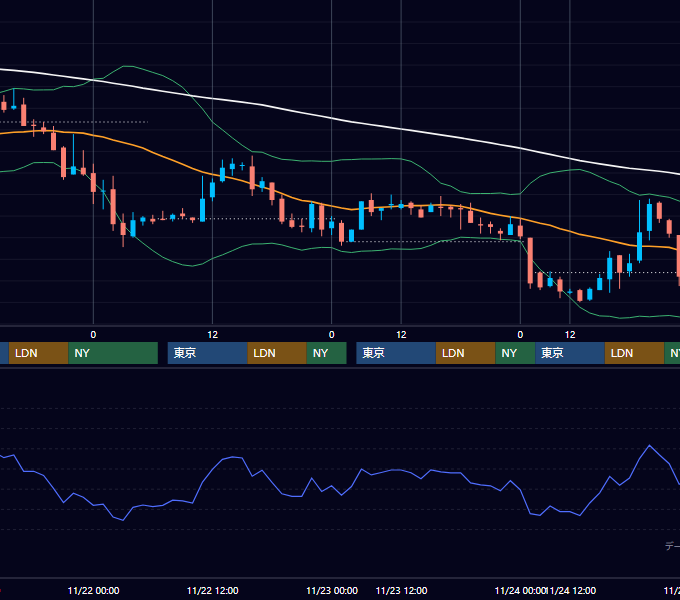The height and width of the screenshot is (600, 680).
Task: Select the LDN session block before 11/22 00:00
Action: coord(38,353)
